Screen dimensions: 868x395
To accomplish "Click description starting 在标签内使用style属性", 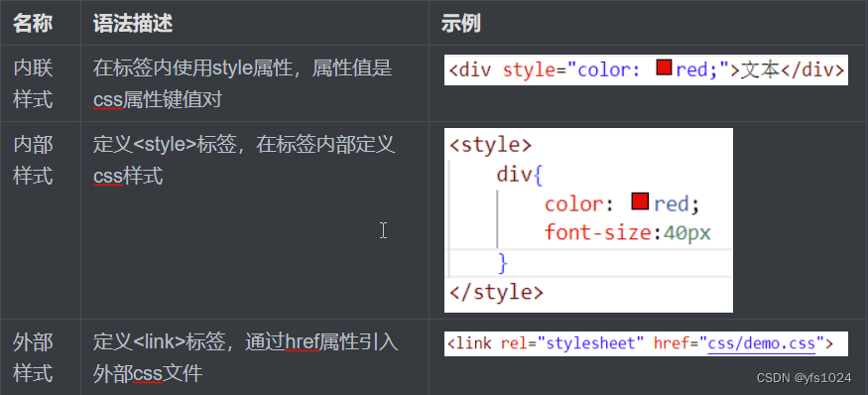I will pyautogui.click(x=242, y=83).
